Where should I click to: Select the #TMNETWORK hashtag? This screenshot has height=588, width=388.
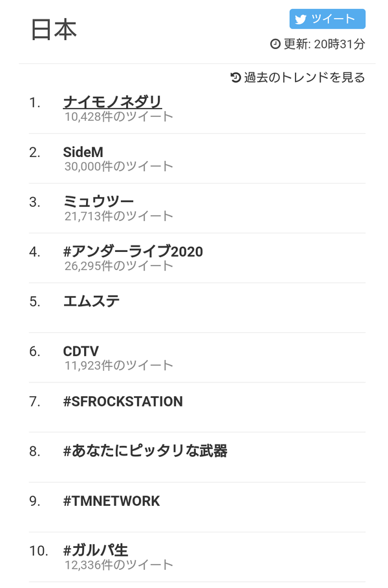(x=111, y=501)
